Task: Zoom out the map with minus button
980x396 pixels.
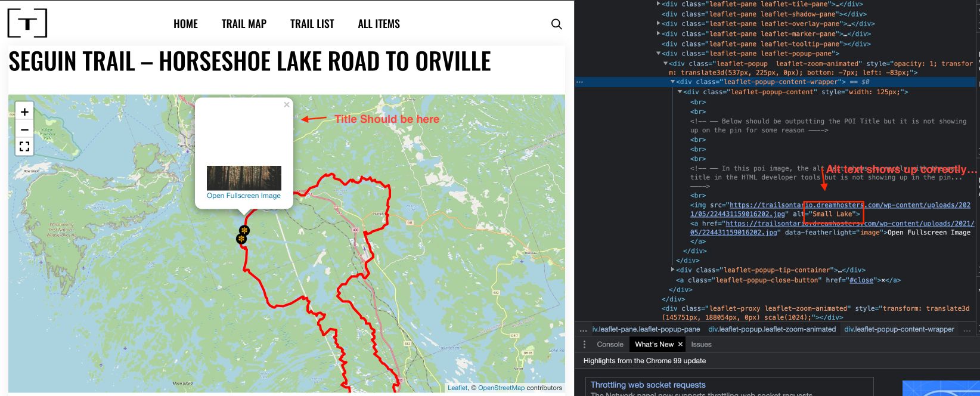Action: 24,129
